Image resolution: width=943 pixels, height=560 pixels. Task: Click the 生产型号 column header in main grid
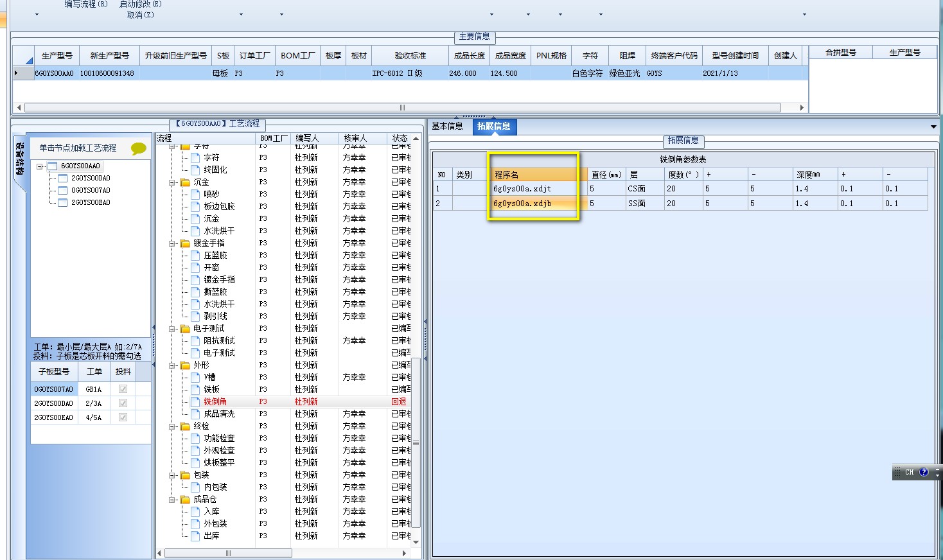click(x=57, y=56)
